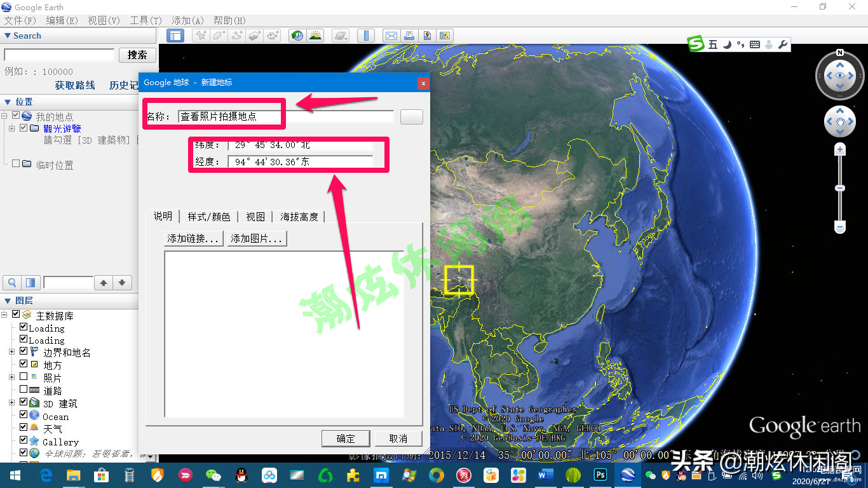Collapse the 我的地点 tree node
868x488 pixels.
pos(4,116)
